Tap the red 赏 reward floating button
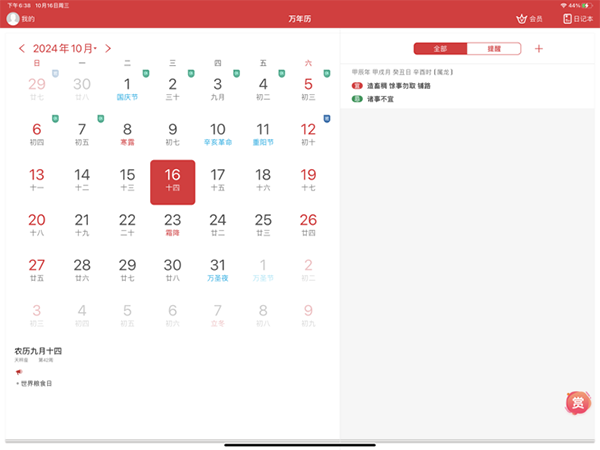The height and width of the screenshot is (450, 600). click(577, 402)
